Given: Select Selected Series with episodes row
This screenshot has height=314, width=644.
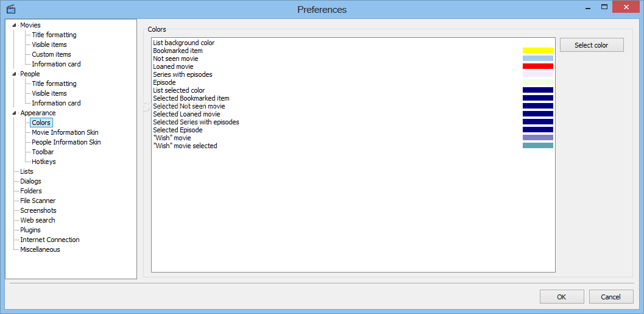Looking at the screenshot, I should tap(353, 122).
